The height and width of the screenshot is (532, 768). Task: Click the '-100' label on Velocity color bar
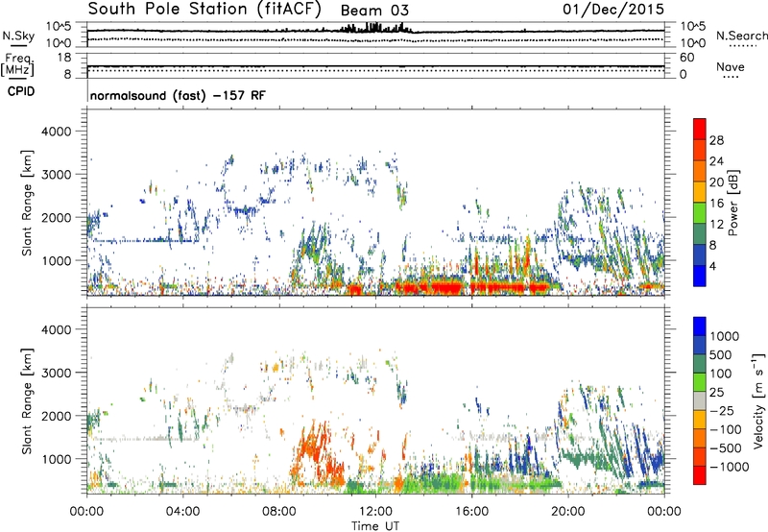(726, 429)
